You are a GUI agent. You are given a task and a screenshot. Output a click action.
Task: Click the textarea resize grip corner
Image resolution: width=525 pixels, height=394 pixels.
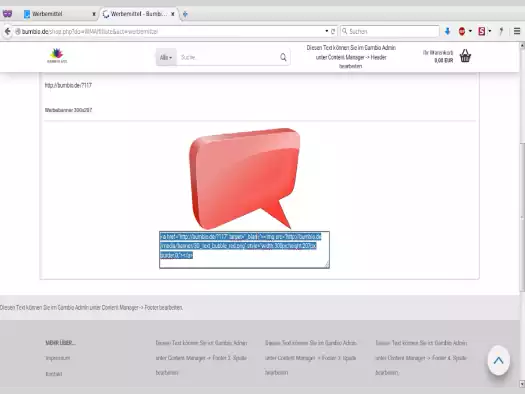(327, 265)
